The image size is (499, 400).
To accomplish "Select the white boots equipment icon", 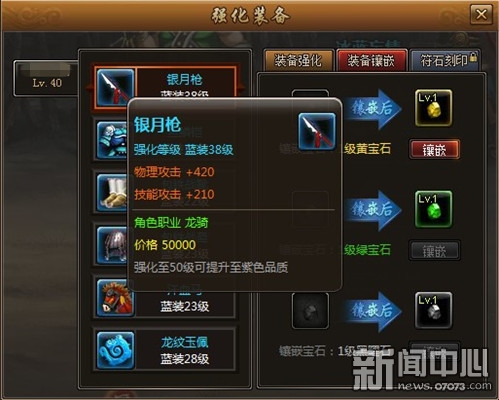I will tap(112, 192).
